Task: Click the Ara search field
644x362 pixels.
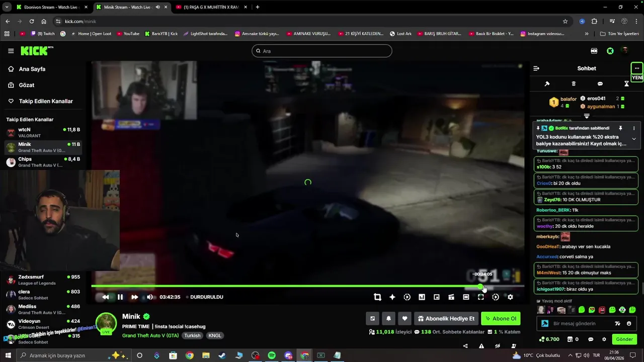Action: click(322, 51)
